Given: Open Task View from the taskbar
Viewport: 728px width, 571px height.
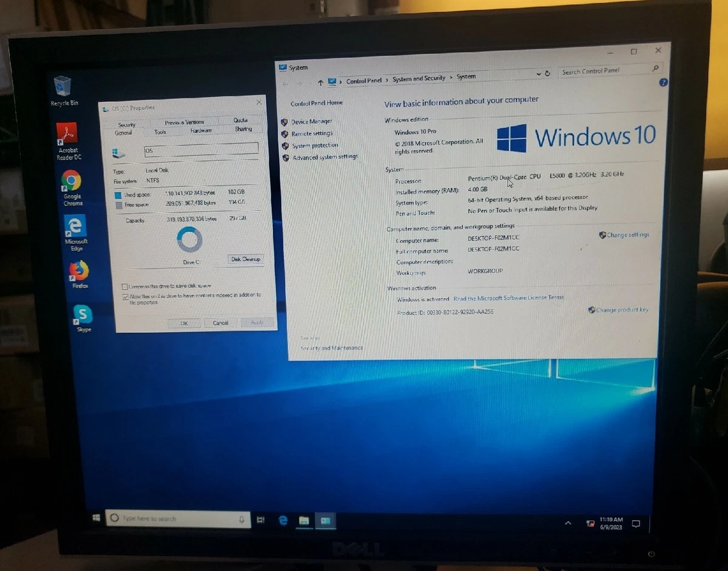Looking at the screenshot, I should pyautogui.click(x=261, y=520).
